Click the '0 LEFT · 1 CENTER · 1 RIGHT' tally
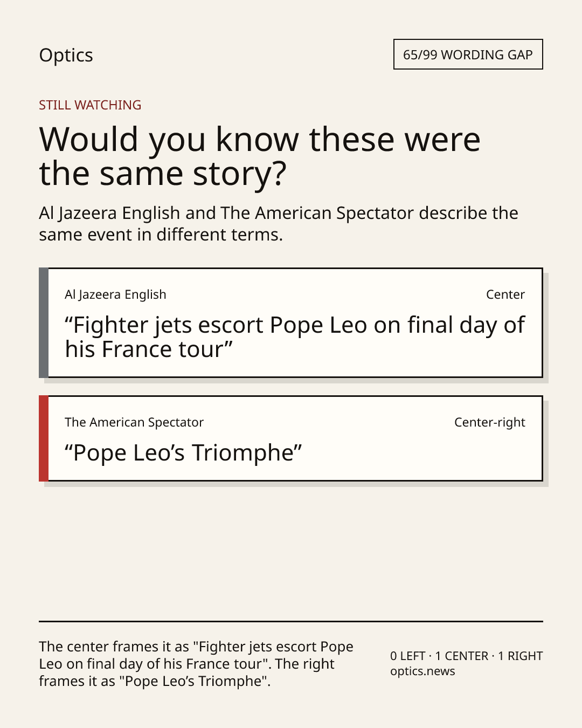 pyautogui.click(x=467, y=656)
